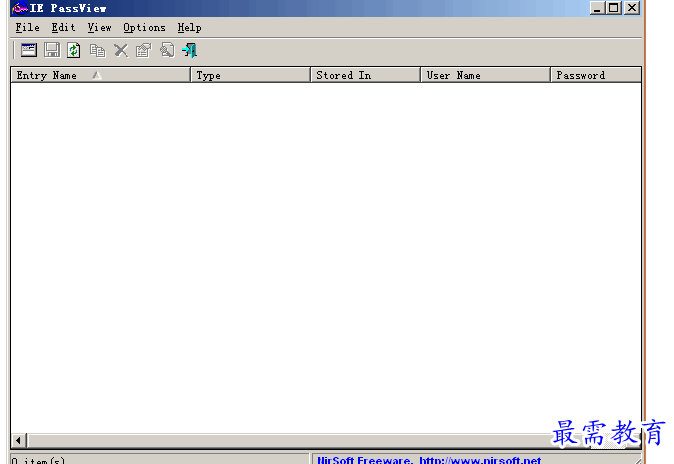The height and width of the screenshot is (464, 674).
Task: Sort by User Name column header
Action: (x=486, y=75)
